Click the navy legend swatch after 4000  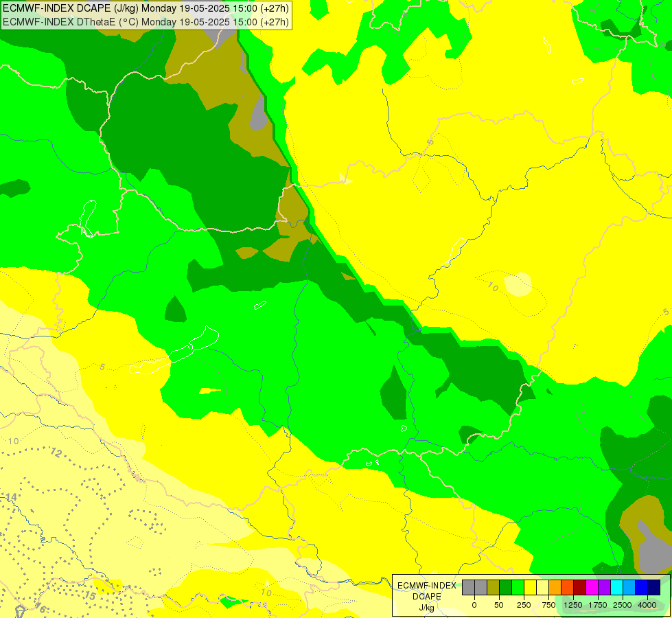[x=654, y=588]
